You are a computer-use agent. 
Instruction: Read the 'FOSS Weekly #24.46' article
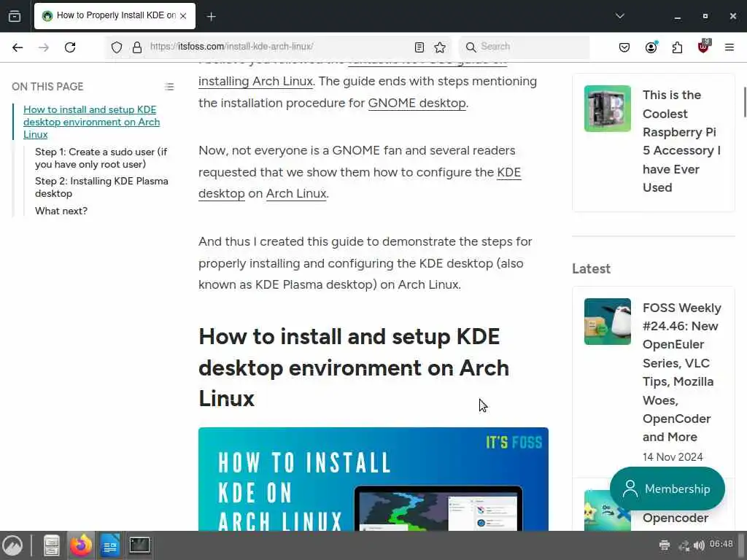pos(682,373)
